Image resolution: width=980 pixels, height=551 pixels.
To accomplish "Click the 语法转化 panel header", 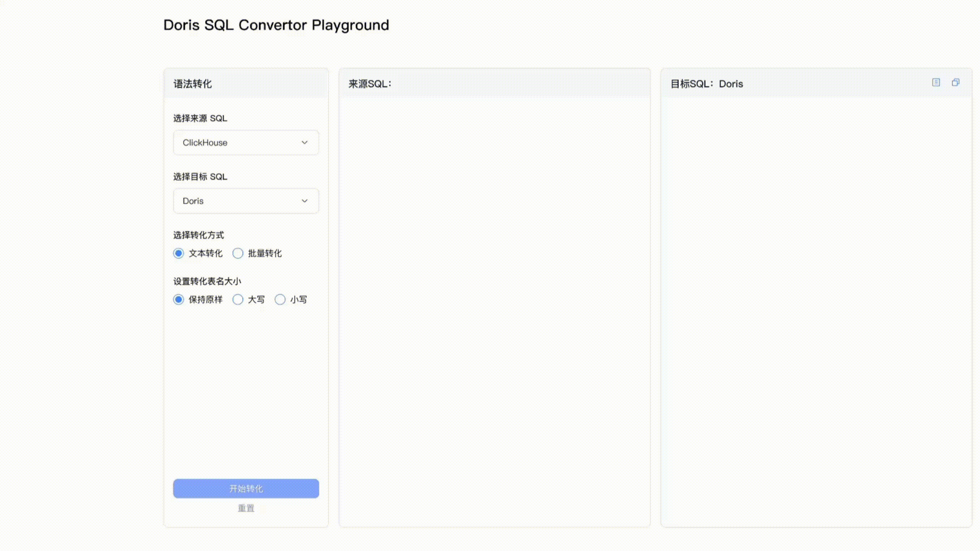I will (x=193, y=84).
